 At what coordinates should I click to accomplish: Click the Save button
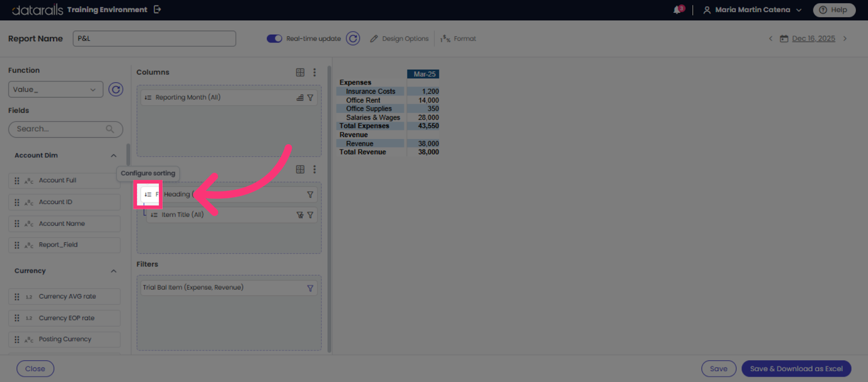[719, 369]
